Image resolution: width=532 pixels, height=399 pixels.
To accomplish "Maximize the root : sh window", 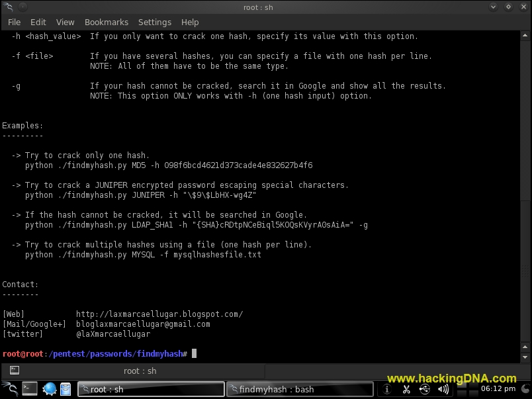I will click(508, 7).
